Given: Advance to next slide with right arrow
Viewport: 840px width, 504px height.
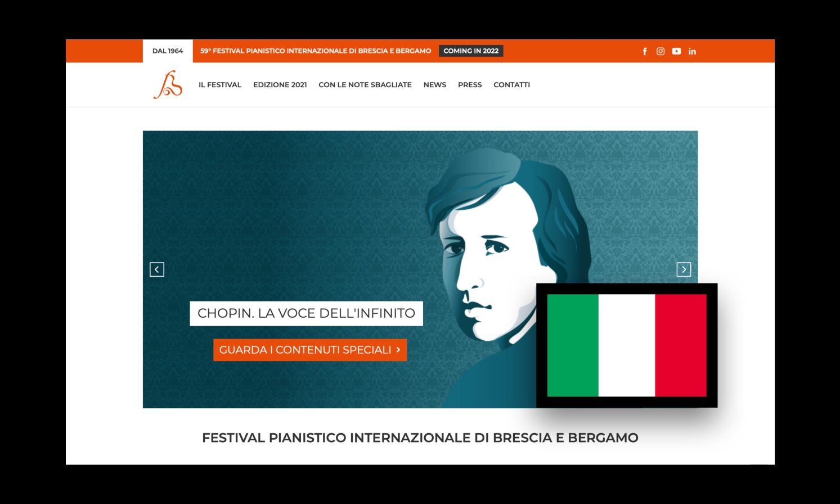Looking at the screenshot, I should [684, 269].
